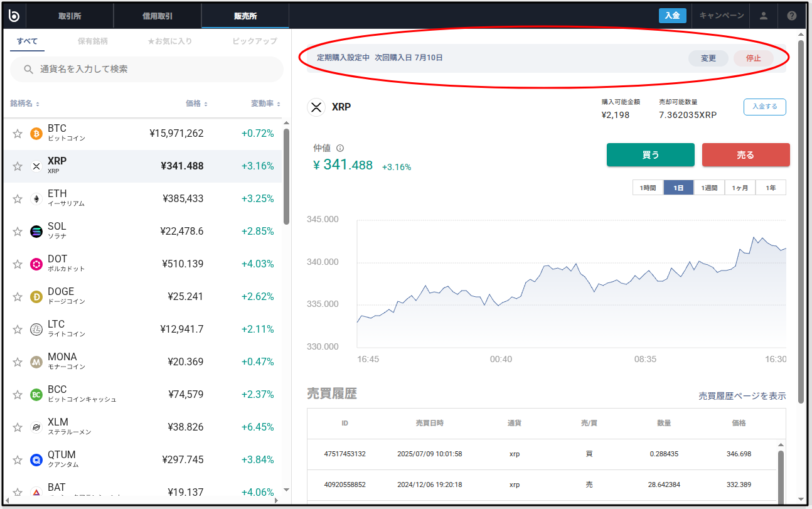Focus the 通貨名を入力して検索 search field
The image size is (812, 509).
(x=147, y=69)
